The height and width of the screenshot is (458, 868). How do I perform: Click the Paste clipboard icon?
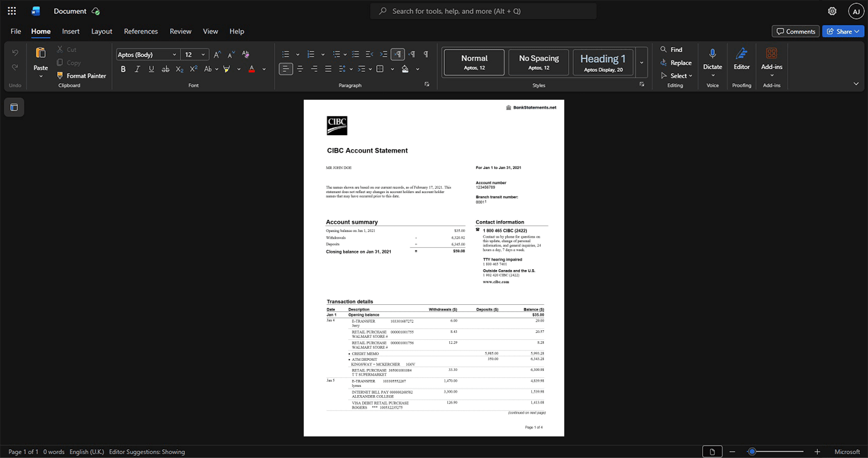[41, 53]
